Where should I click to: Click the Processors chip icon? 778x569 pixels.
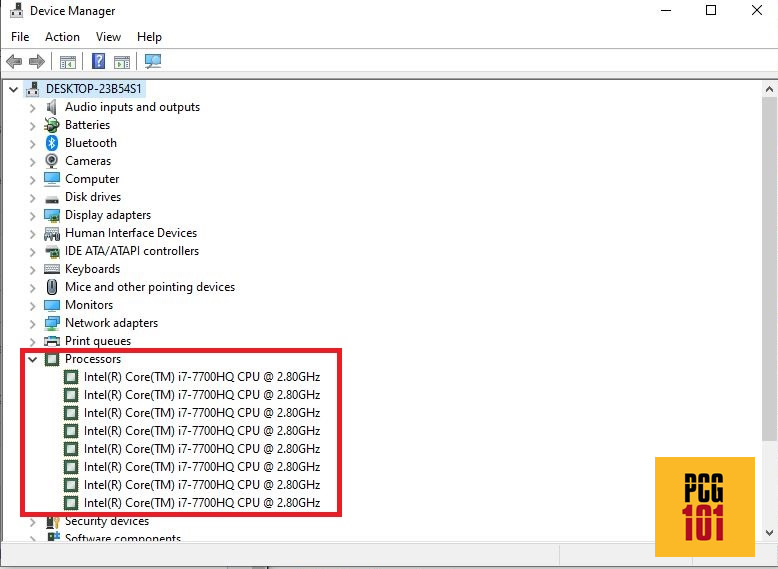click(x=52, y=359)
